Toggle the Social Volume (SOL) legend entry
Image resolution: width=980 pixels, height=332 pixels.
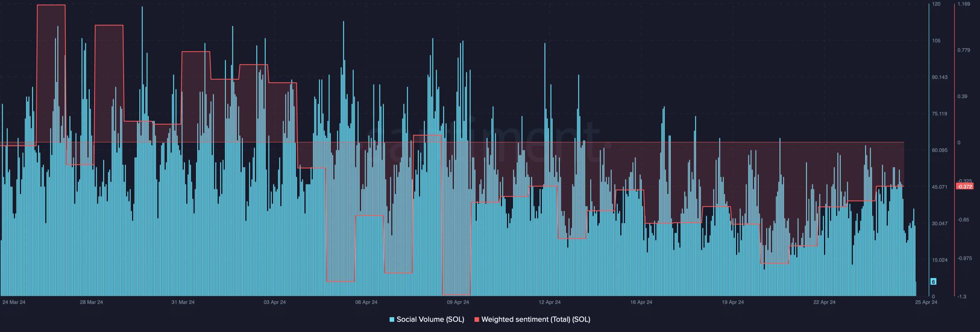(427, 319)
